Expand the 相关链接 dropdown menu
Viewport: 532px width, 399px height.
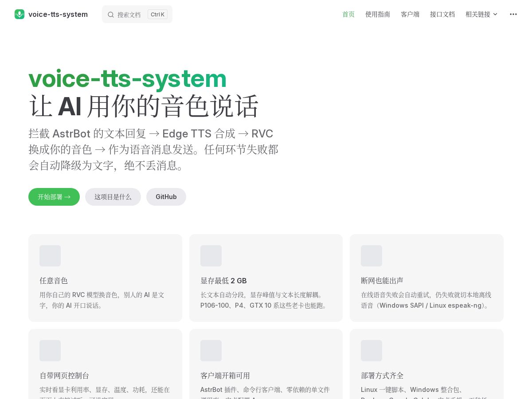(481, 14)
